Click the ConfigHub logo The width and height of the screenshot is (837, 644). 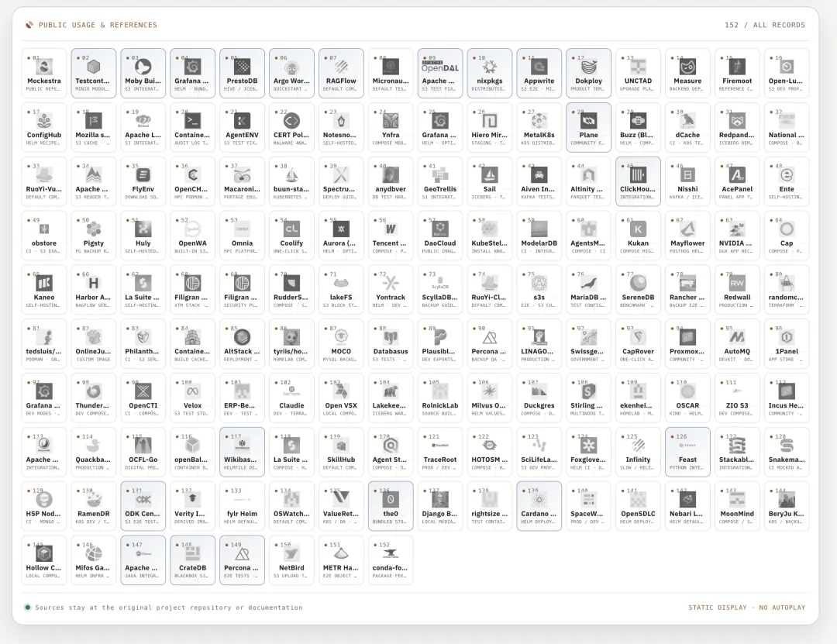44,121
